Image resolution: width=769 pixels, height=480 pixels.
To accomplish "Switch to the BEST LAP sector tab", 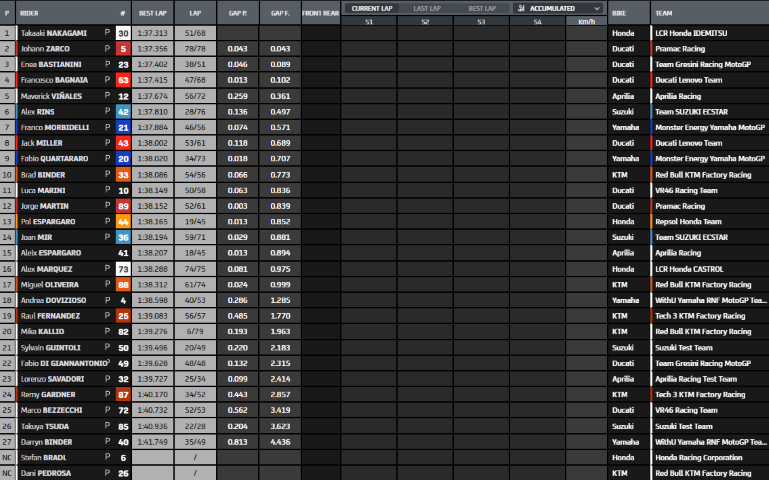I will (482, 8).
